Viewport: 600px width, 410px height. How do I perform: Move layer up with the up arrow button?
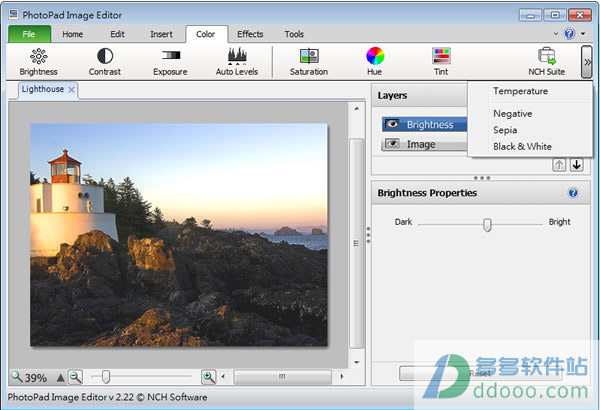point(559,165)
